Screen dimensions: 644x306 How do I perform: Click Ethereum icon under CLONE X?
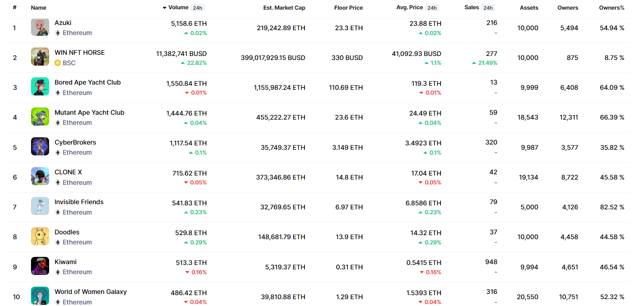[58, 182]
